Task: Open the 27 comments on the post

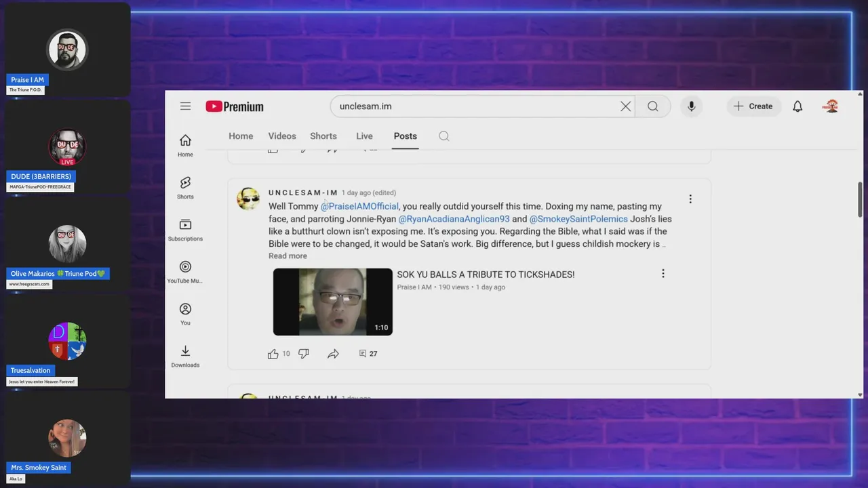Action: 368,354
